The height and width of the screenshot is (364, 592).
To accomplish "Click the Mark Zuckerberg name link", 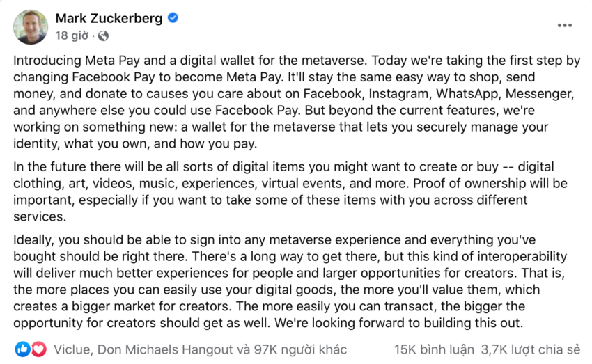I will (109, 18).
